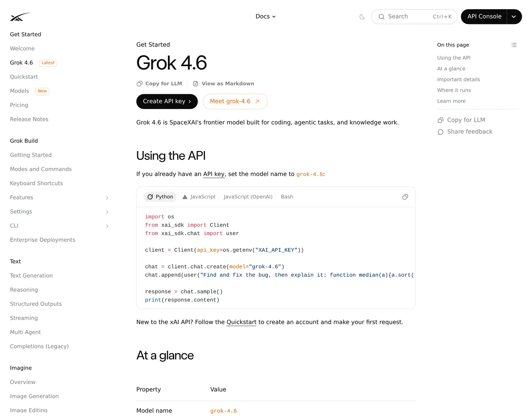
Task: Click the grok-4.6 Model name value
Action: [223, 411]
